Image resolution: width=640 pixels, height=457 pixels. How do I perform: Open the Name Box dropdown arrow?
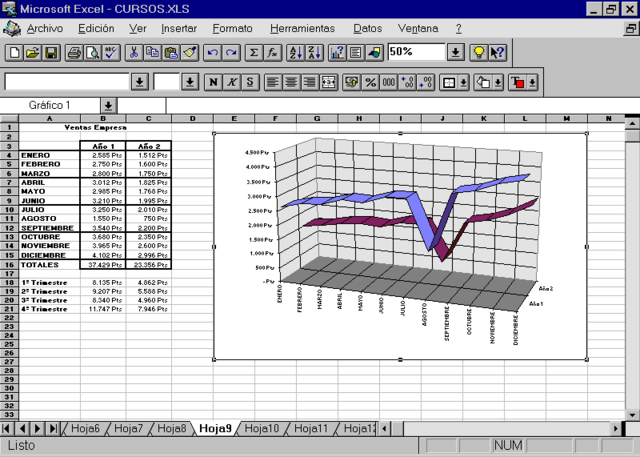[x=108, y=106]
